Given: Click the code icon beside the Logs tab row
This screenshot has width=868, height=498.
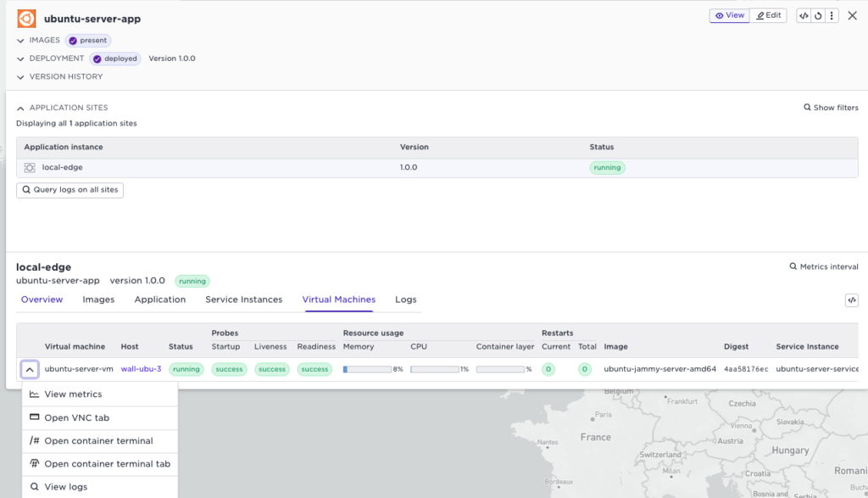Looking at the screenshot, I should pyautogui.click(x=852, y=300).
